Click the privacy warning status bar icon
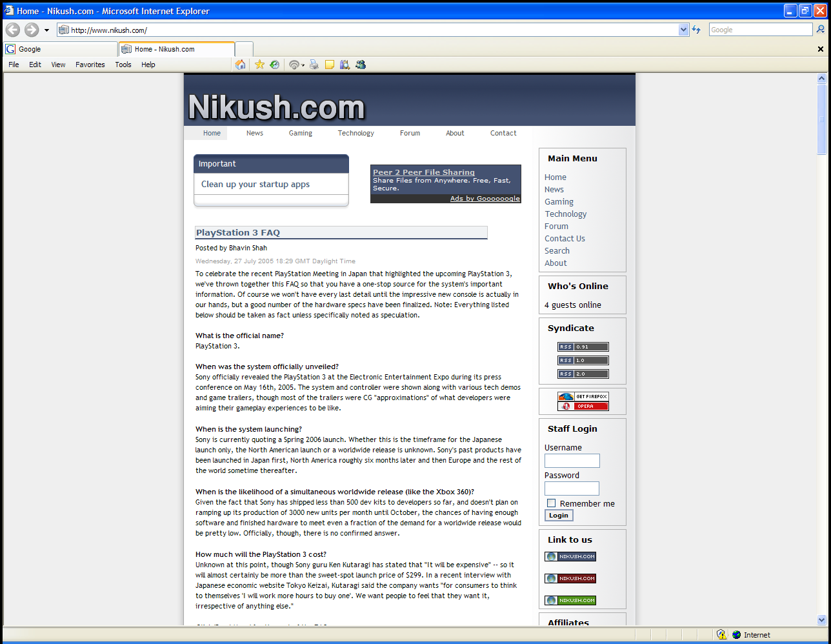Viewport: 831px width, 644px height. (x=721, y=634)
